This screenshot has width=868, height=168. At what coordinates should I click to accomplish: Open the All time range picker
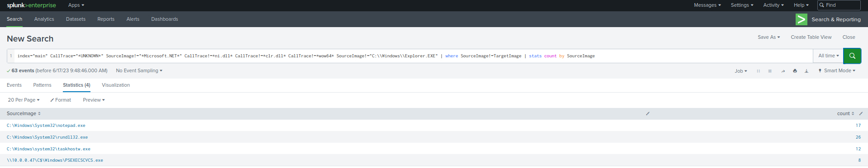[828, 56]
